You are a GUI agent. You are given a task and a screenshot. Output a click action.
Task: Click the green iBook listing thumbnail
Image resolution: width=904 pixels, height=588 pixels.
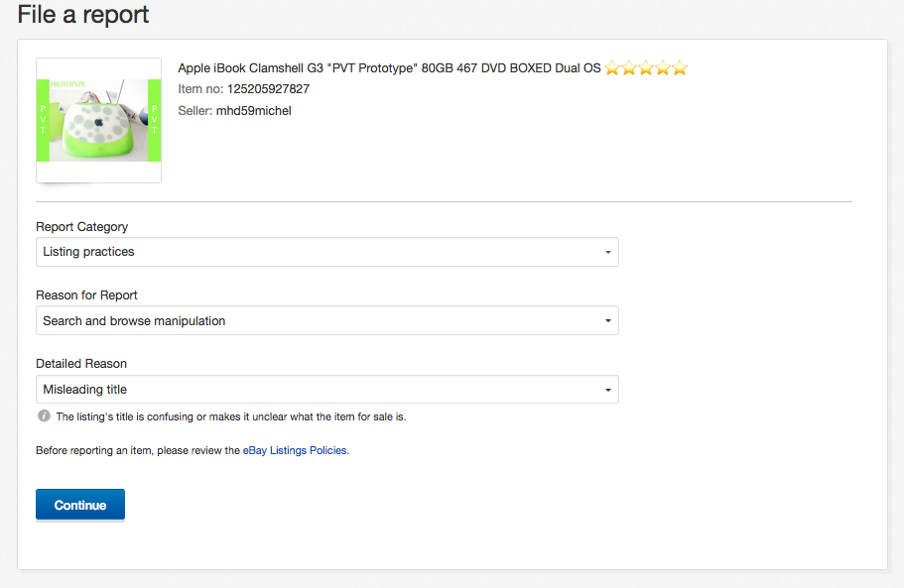coord(98,120)
